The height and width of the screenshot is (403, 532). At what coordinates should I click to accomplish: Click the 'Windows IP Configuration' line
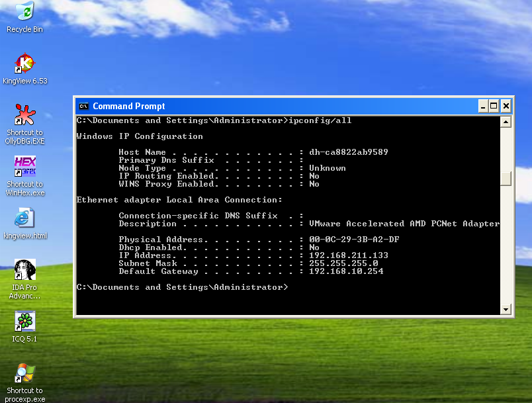(140, 136)
